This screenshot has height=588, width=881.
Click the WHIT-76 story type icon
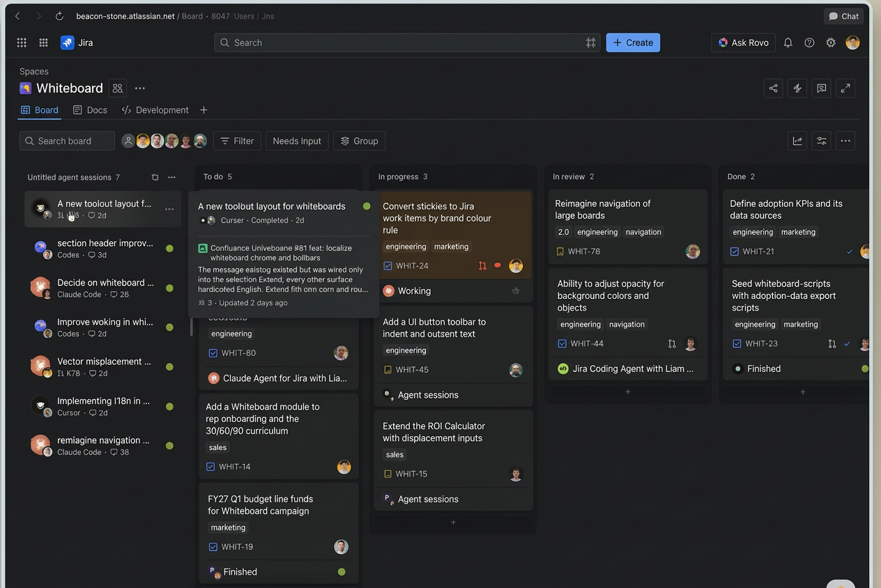point(560,252)
